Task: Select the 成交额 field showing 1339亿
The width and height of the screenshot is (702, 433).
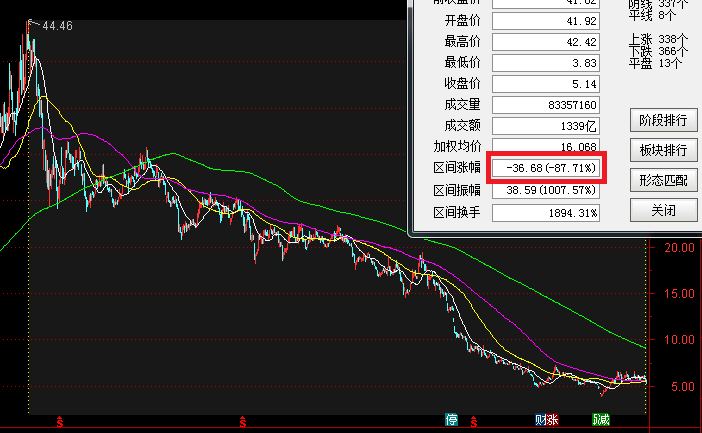Action: point(551,125)
